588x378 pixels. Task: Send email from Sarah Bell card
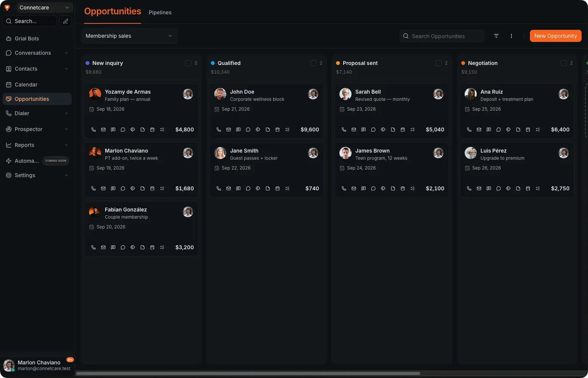tap(354, 130)
